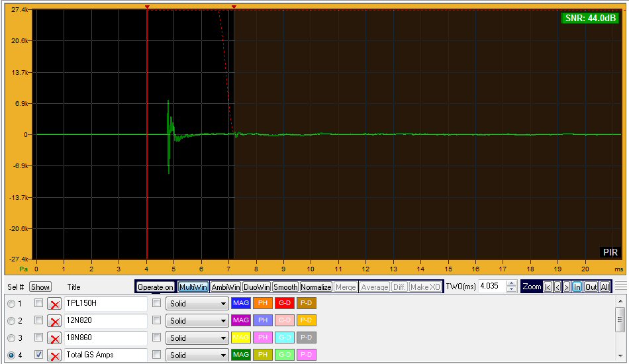
Task: Click the Operate on button
Action: coord(156,287)
